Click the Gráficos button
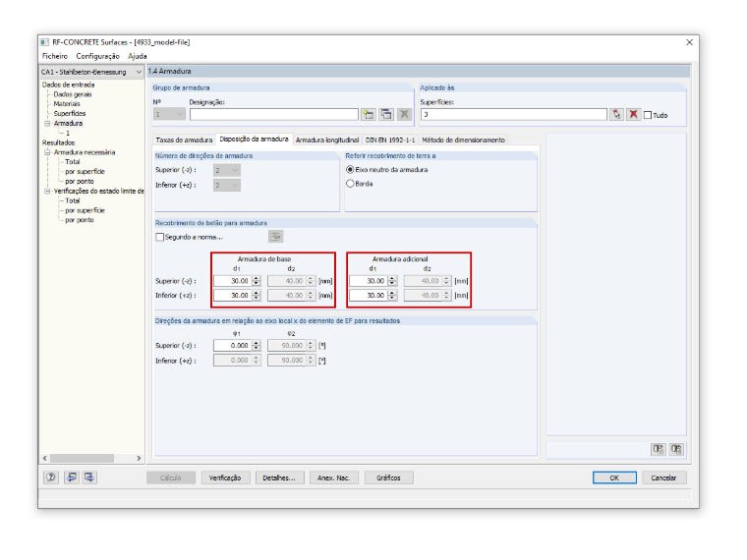747x560 pixels. (x=388, y=477)
